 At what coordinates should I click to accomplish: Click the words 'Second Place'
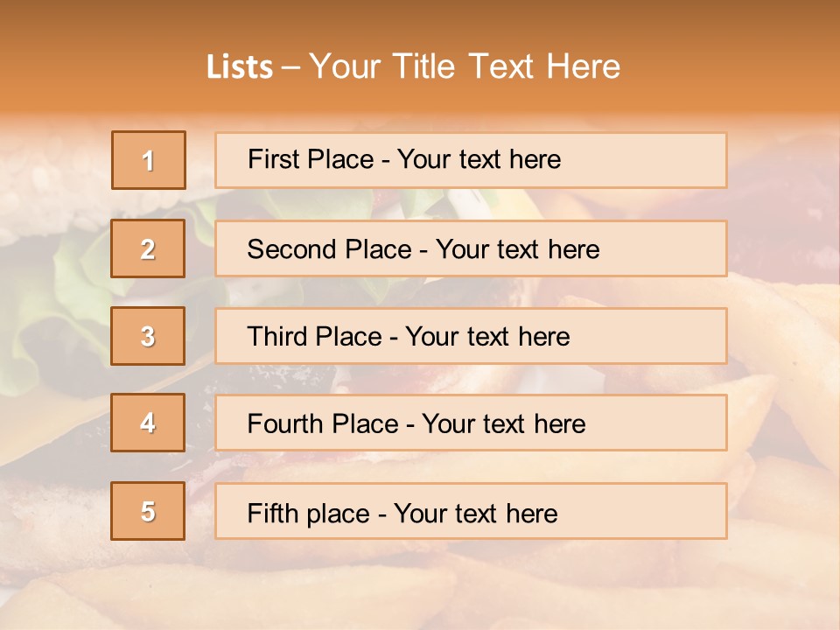pyautogui.click(x=330, y=249)
